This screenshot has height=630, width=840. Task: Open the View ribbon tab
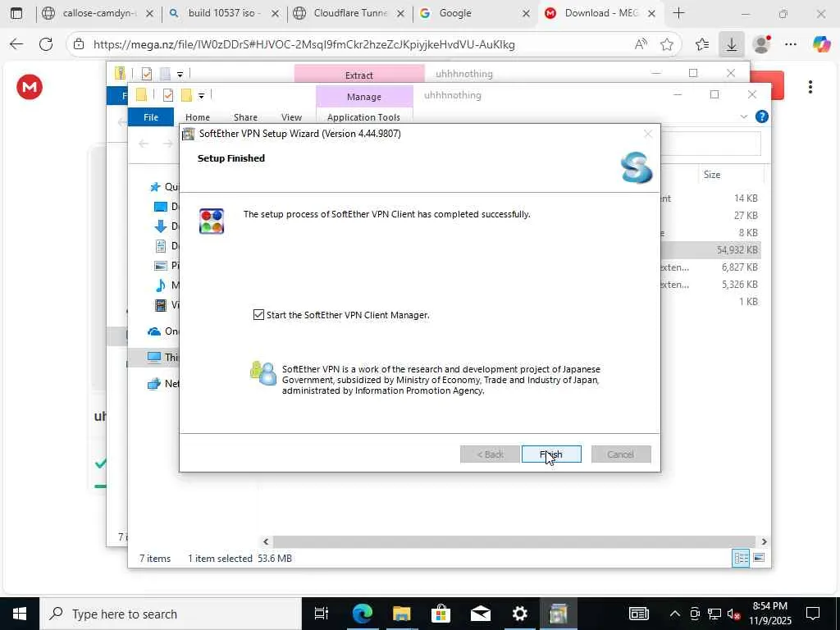coord(291,116)
